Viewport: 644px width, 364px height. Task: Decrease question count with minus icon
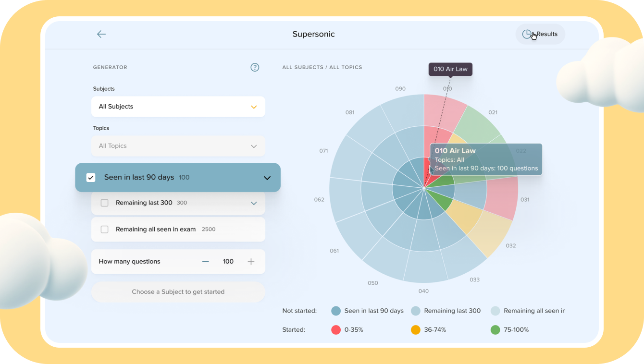coord(206,262)
